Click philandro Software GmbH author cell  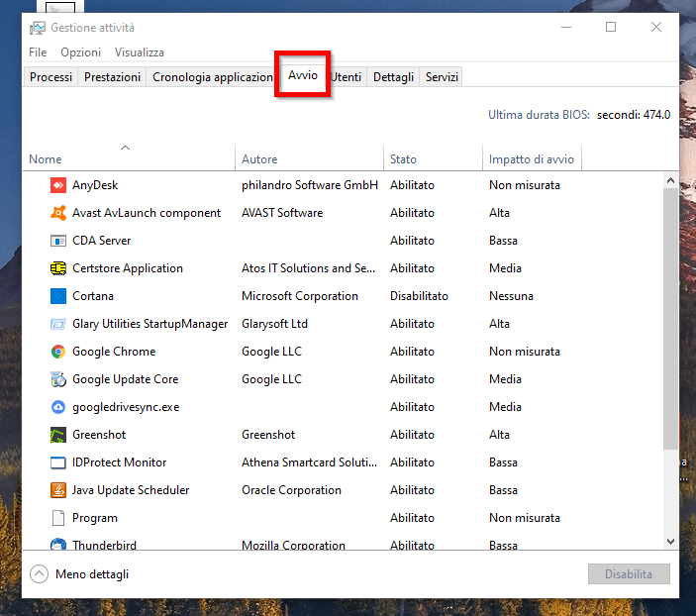point(310,185)
